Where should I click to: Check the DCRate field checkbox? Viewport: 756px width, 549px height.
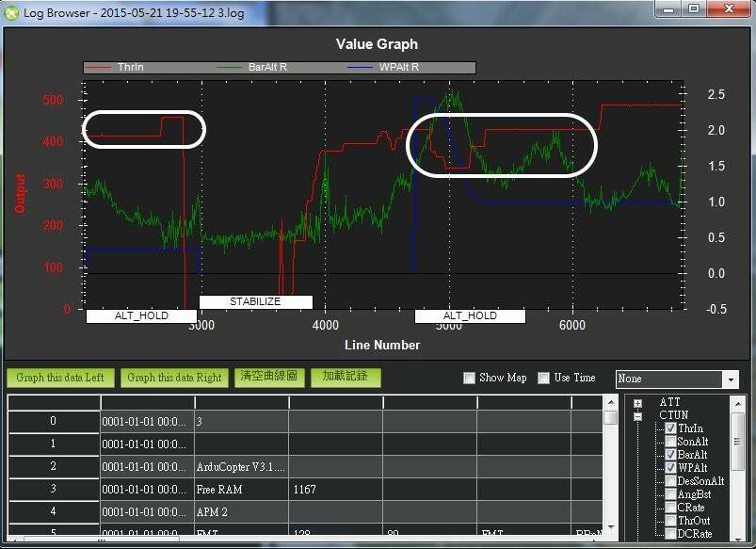pos(670,534)
